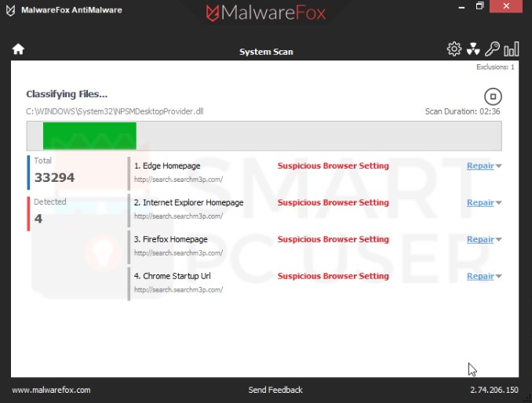This screenshot has width=532, height=403.
Task: Click Suspicious Browser Setting for Chrome Startup Url
Action: tap(333, 276)
